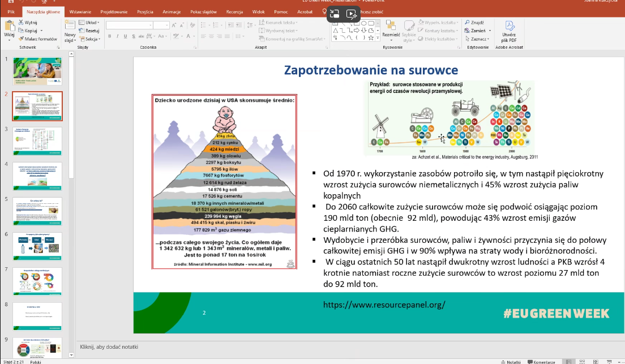625x364 pixels.
Task: Apply text shadow with the S icon
Action: [x=134, y=36]
